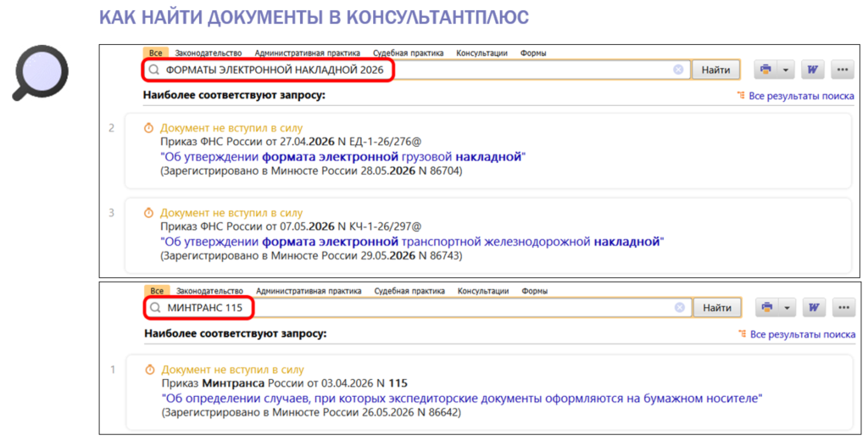
Task: Click Документ не вступил в силу for order ЕД-1-26/276@
Action: click(x=231, y=128)
